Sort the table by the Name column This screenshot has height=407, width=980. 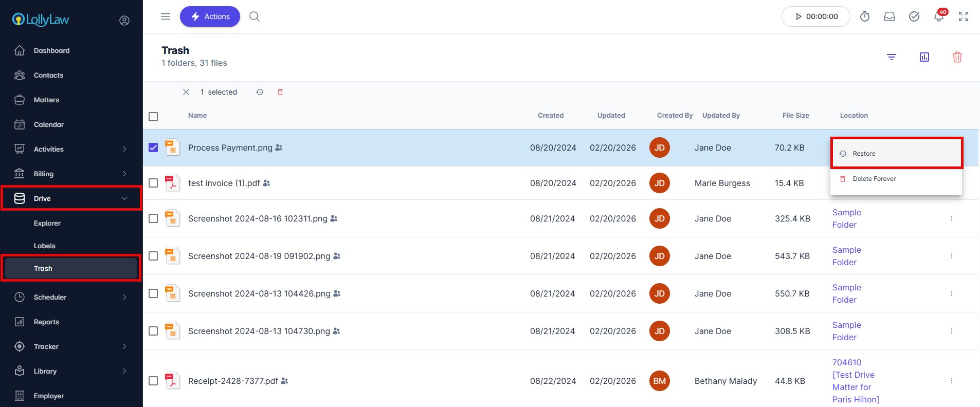[197, 116]
